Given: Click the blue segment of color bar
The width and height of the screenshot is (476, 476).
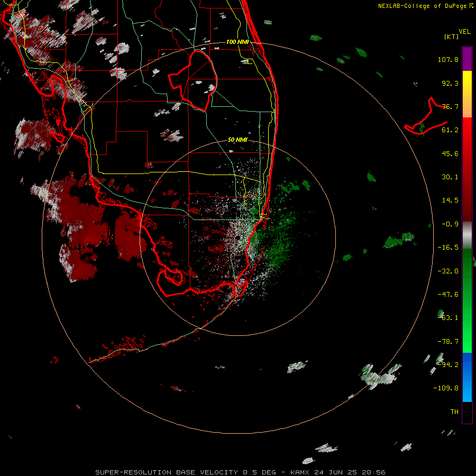Looking at the screenshot, I should [467, 377].
